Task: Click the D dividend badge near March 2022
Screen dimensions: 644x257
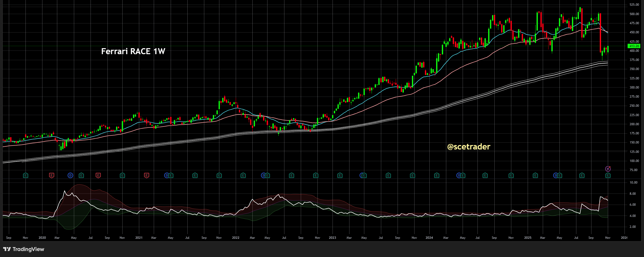Action: (264, 175)
